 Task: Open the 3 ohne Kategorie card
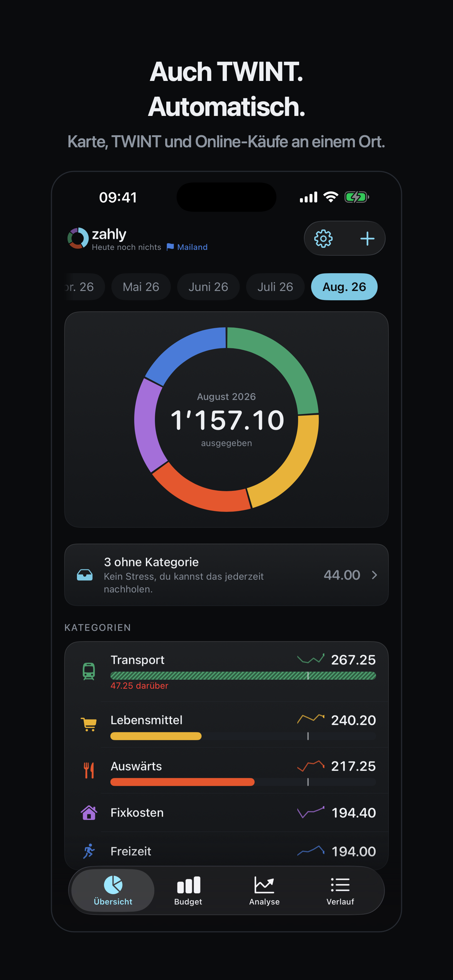(226, 575)
